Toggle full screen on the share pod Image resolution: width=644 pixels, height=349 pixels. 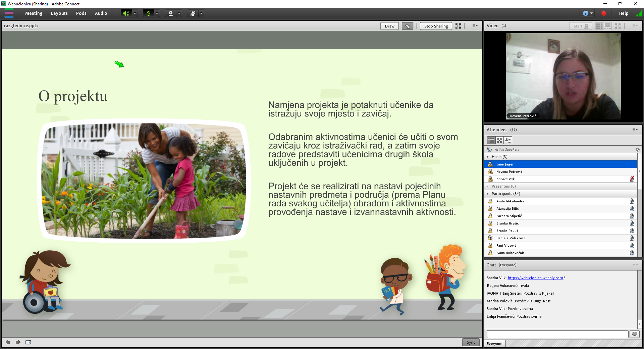pyautogui.click(x=458, y=26)
